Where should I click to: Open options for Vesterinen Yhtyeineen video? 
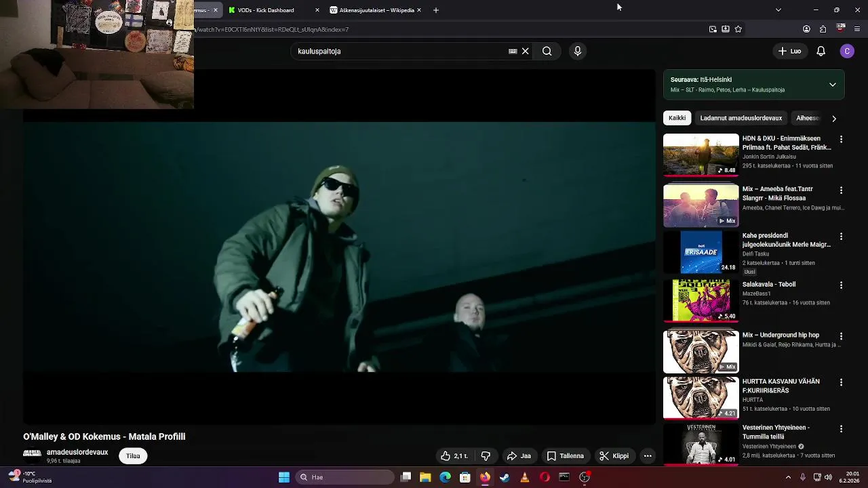841,429
